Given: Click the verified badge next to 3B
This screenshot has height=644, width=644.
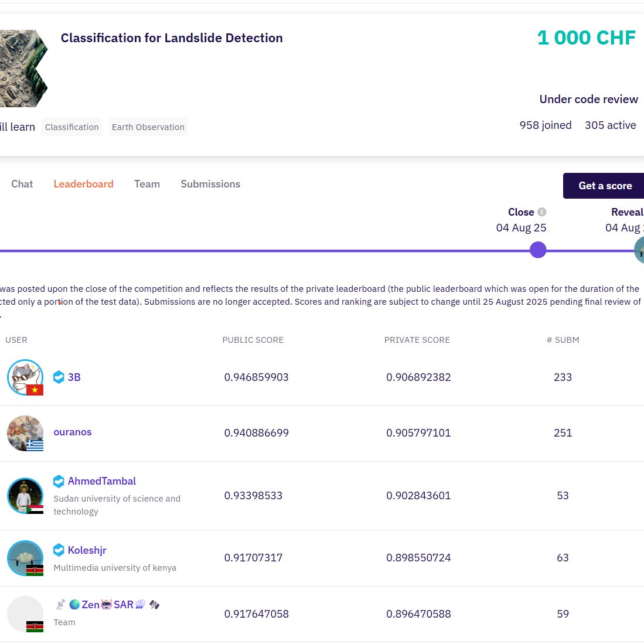Looking at the screenshot, I should pos(59,377).
